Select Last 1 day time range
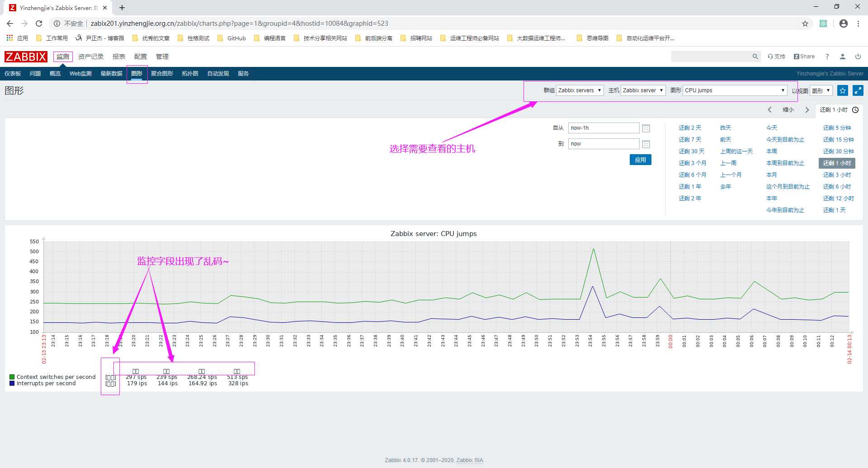 [834, 210]
